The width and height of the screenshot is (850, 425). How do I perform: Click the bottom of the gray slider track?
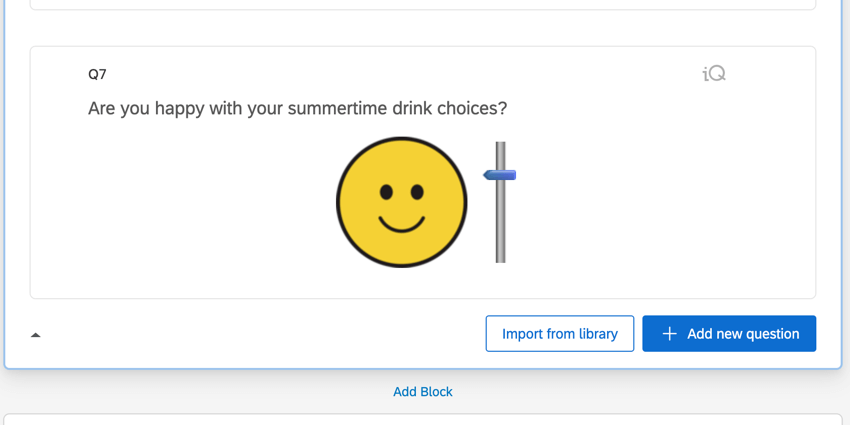click(500, 257)
